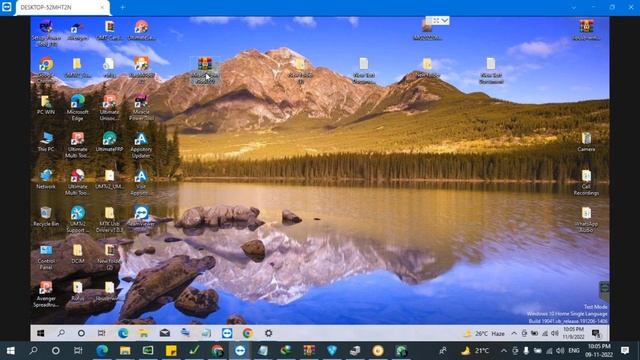Open Search on the remote taskbar
The width and height of the screenshot is (640, 360).
click(61, 333)
